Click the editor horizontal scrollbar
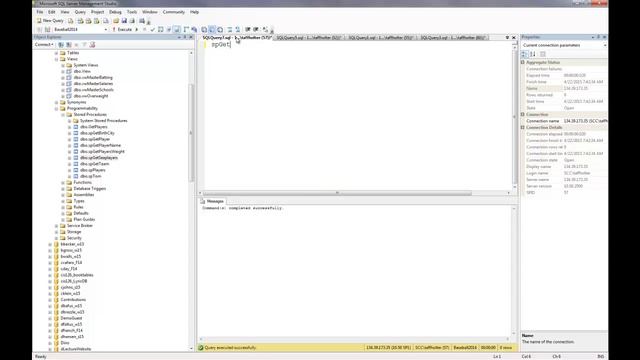This screenshot has width=640, height=360. 337,193
